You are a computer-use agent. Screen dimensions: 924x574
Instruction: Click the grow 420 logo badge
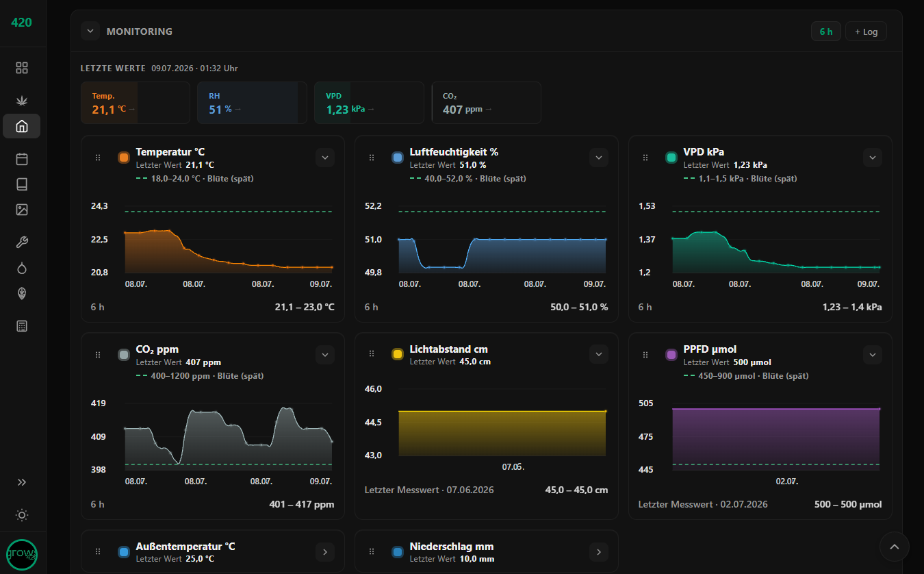(x=22, y=555)
